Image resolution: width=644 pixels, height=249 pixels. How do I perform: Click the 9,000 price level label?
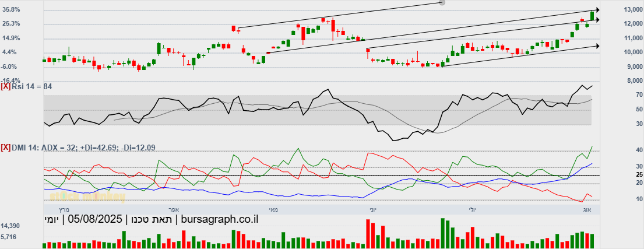[634, 66]
